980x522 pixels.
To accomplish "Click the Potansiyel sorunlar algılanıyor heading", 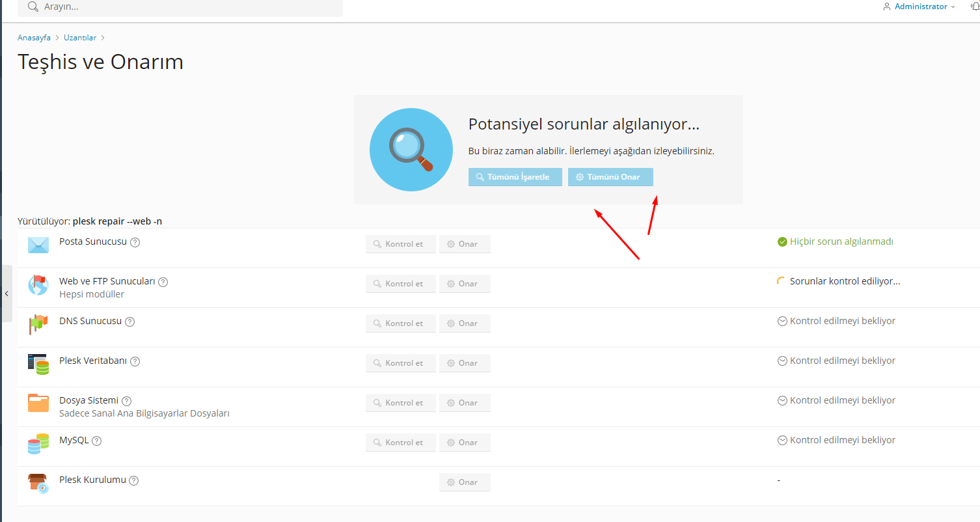I will pyautogui.click(x=584, y=125).
